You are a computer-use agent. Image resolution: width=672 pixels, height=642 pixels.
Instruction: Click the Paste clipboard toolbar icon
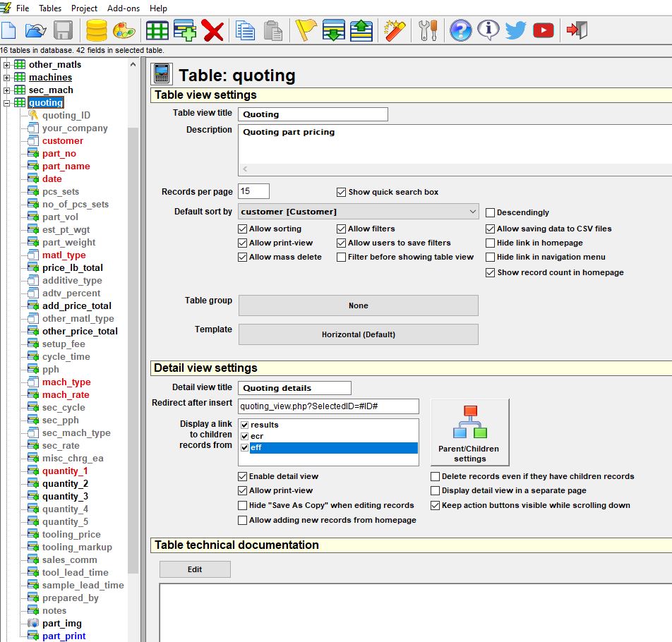[272, 30]
